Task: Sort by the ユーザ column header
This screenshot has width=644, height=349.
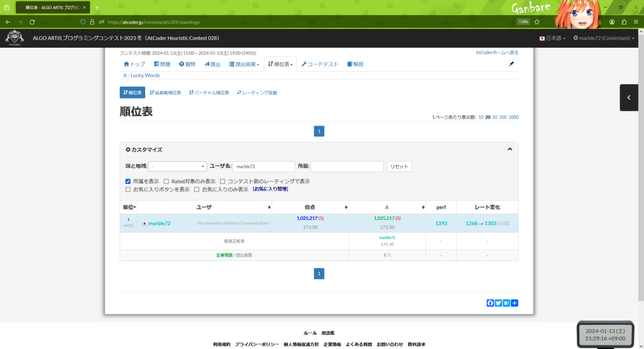Action: [x=204, y=207]
